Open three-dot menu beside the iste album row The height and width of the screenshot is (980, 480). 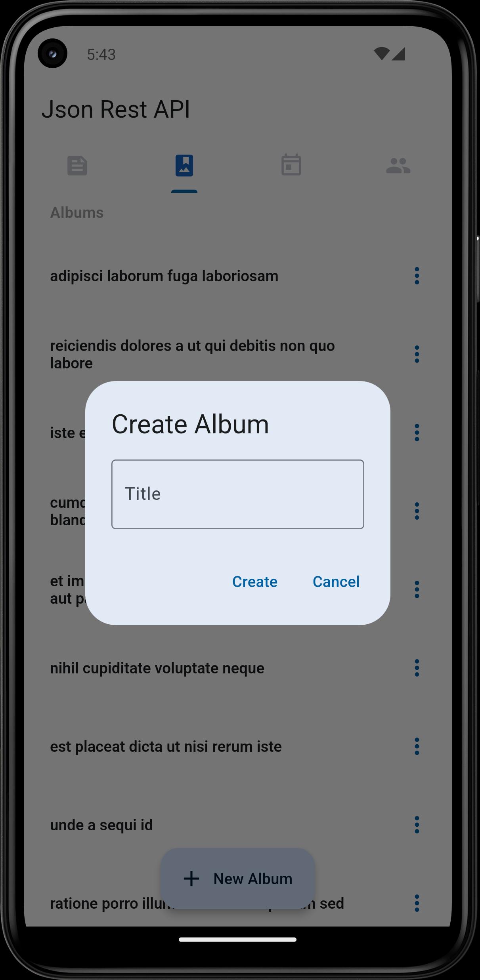(x=417, y=433)
